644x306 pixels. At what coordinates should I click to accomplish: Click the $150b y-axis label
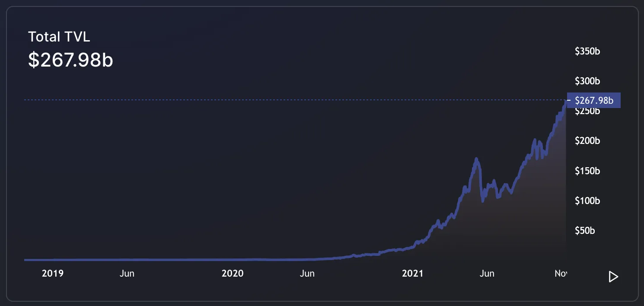point(587,171)
